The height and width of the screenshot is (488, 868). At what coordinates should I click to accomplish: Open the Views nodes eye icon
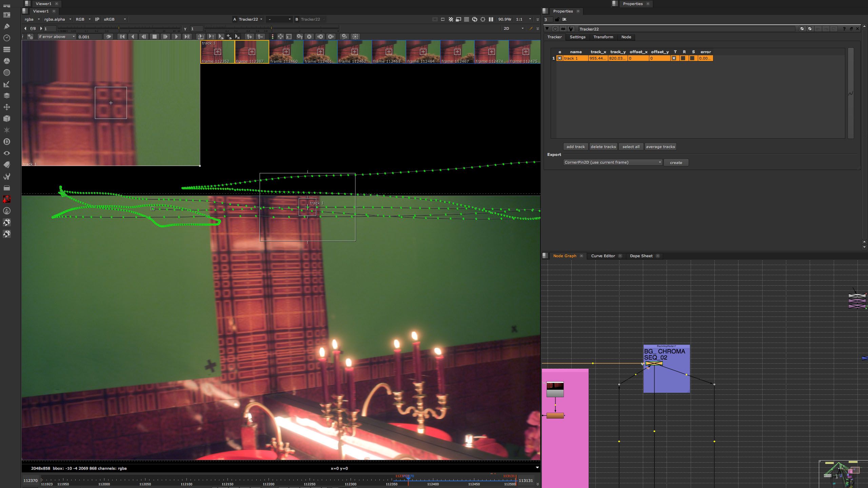click(6, 153)
